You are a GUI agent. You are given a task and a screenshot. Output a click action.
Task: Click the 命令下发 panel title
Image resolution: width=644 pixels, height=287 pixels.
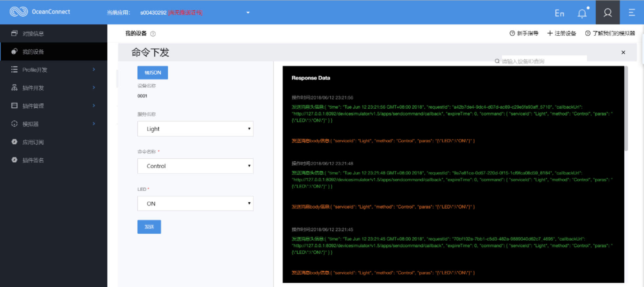(x=150, y=52)
